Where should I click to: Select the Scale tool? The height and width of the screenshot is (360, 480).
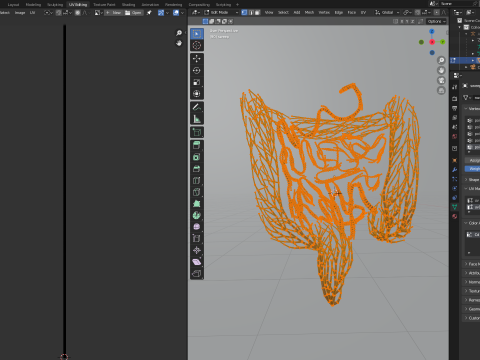pos(197,82)
